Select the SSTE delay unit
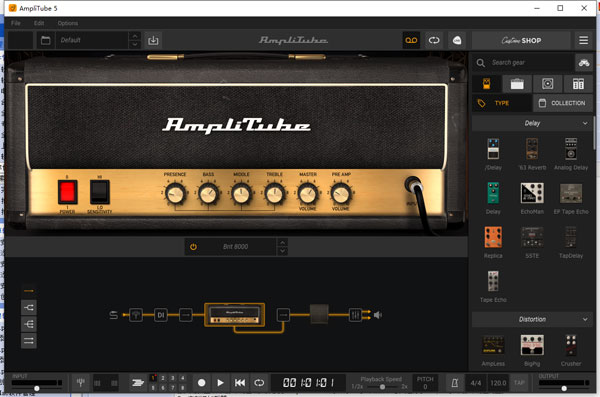 coord(532,237)
